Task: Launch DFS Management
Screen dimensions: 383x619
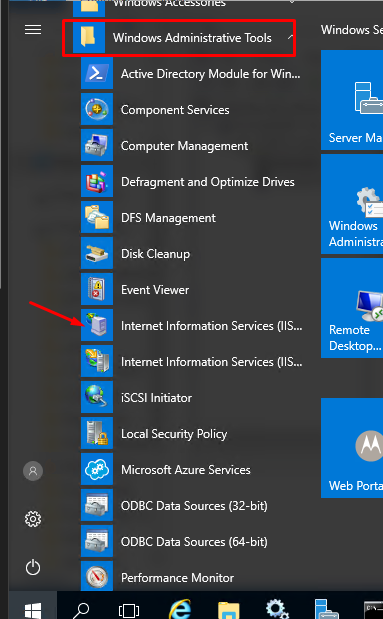Action: 192,217
